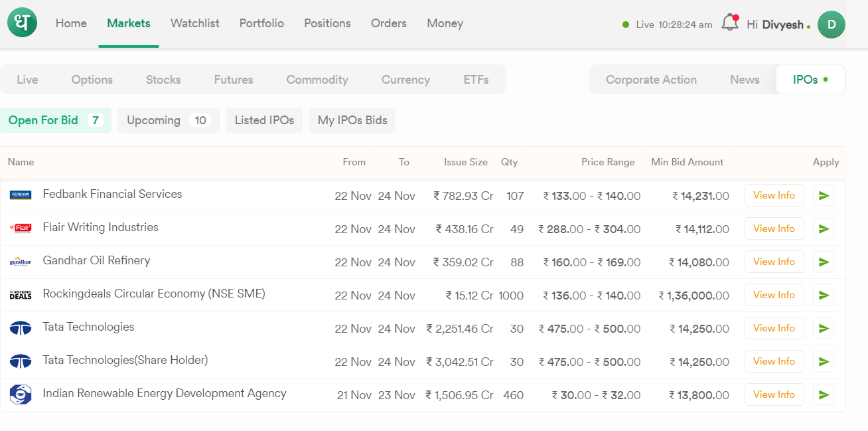The height and width of the screenshot is (431, 868).
Task: Open the notifications bell
Action: click(730, 23)
